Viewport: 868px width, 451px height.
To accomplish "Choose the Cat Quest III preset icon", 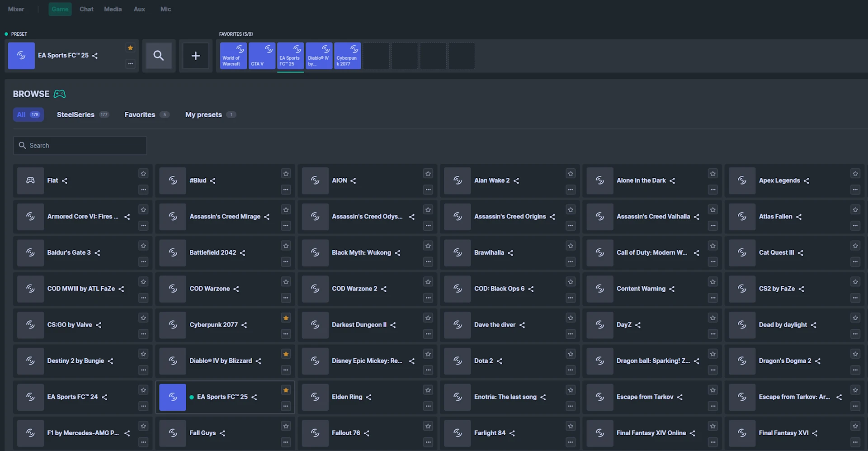I will (742, 252).
